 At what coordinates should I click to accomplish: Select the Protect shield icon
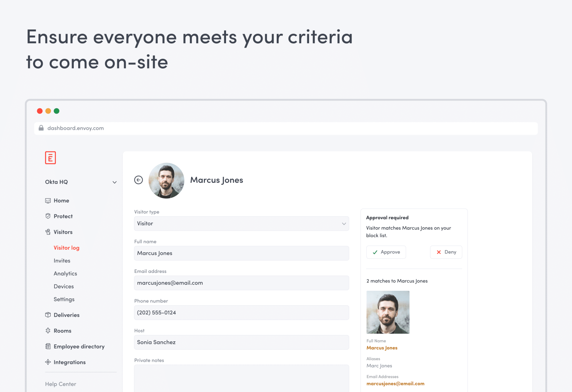48,216
